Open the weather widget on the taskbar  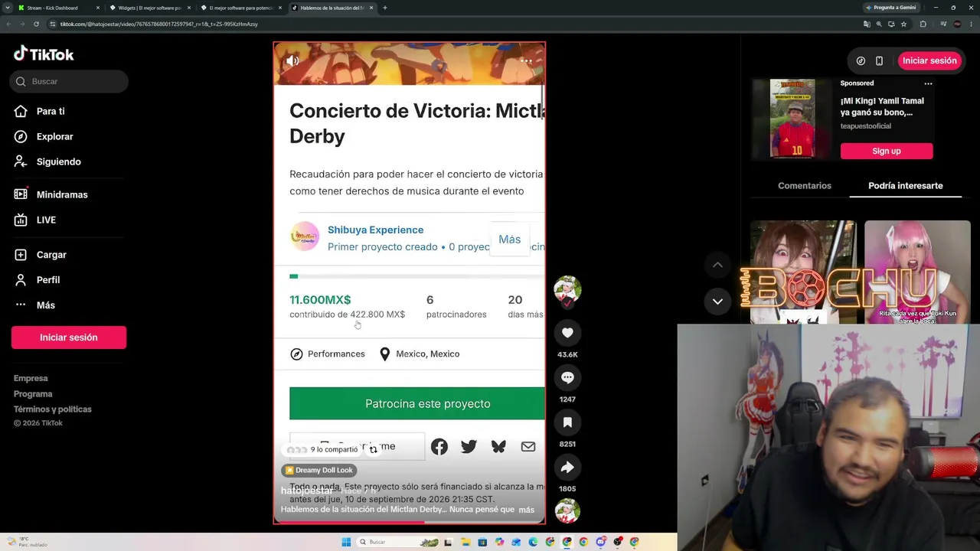[26, 542]
